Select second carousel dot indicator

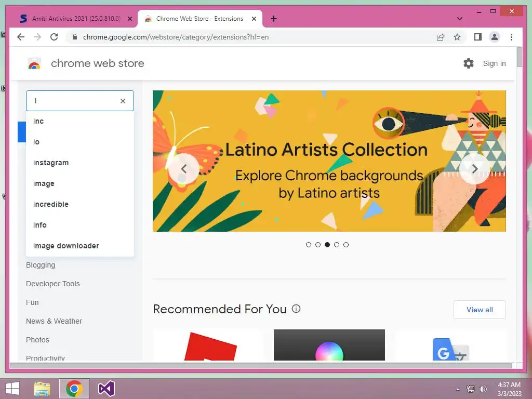pos(318,245)
